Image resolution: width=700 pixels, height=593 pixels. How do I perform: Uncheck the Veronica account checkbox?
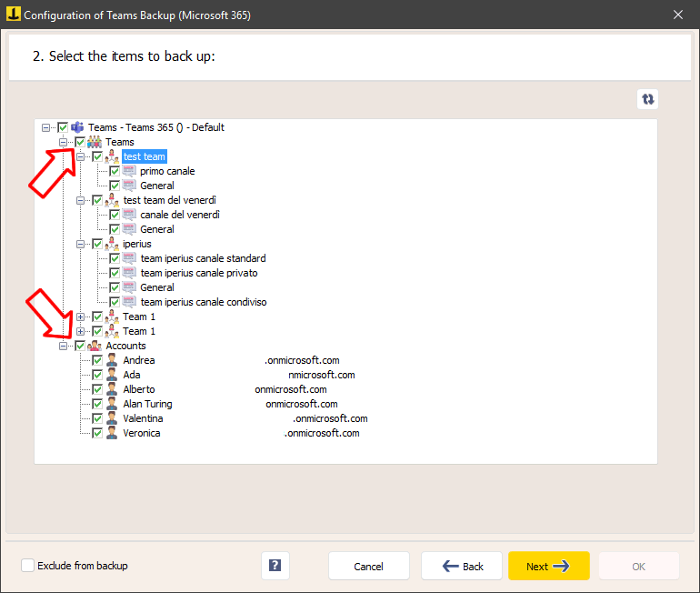click(97, 433)
